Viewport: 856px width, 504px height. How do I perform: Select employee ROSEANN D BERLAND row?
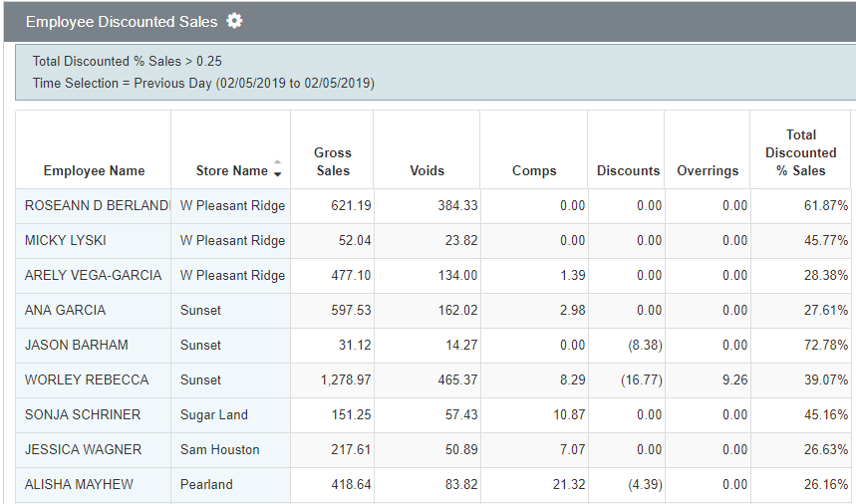click(96, 205)
